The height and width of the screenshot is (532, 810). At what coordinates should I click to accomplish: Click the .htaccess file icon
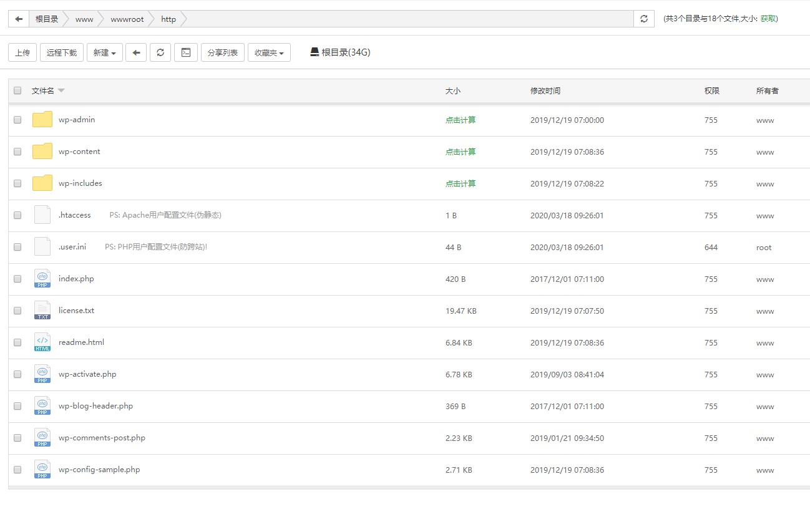coord(42,215)
